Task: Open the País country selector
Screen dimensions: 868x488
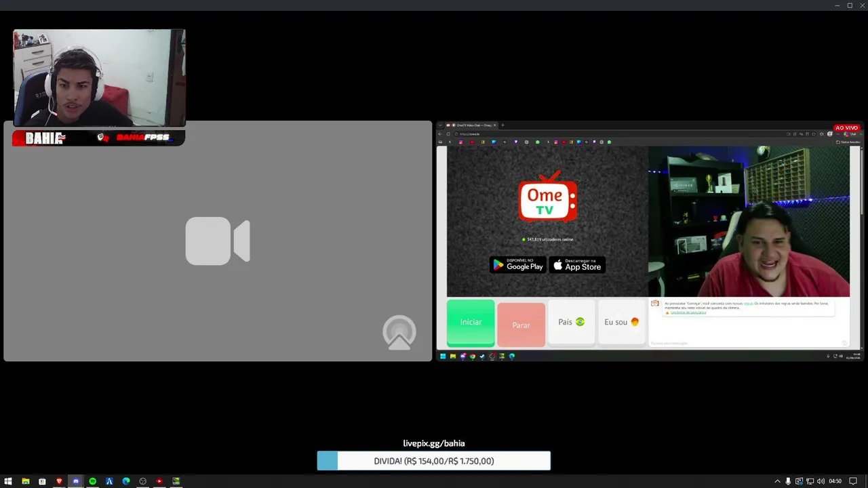Action: tap(571, 322)
